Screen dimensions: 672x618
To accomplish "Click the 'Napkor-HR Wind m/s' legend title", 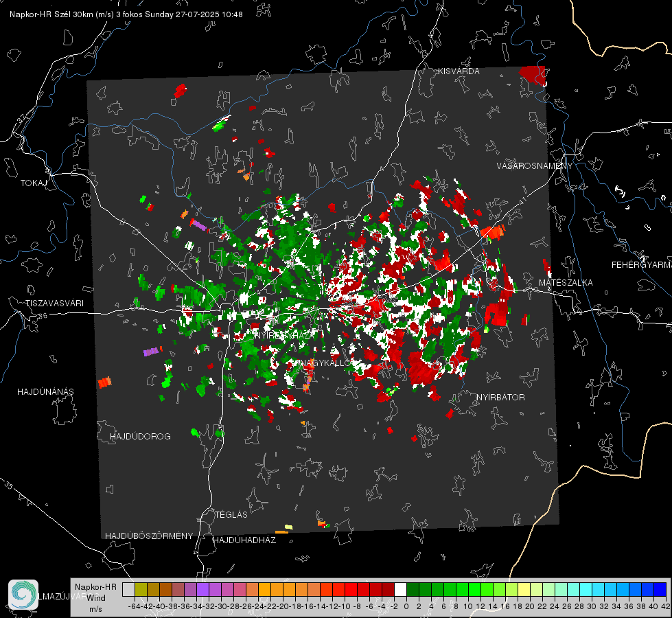I will [95, 598].
